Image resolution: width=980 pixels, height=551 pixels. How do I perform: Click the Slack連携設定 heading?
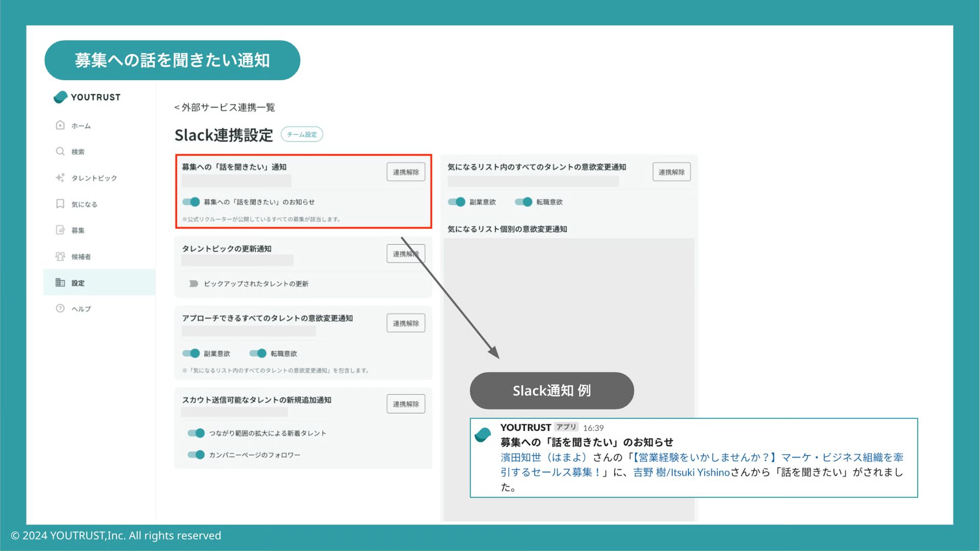tap(224, 135)
